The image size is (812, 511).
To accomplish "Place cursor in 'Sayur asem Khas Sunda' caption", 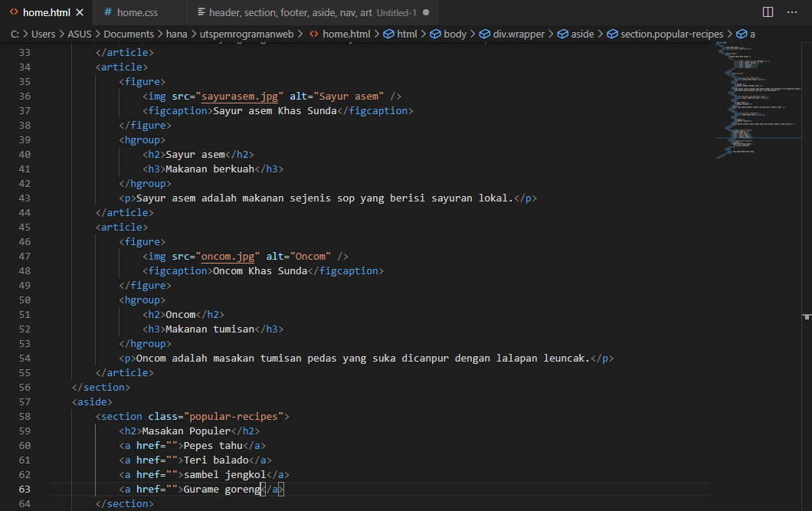I will click(274, 111).
